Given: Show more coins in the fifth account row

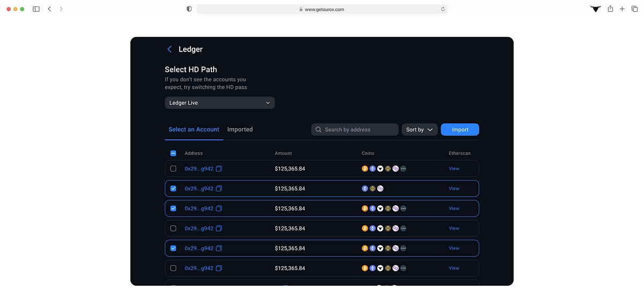Looking at the screenshot, I should coord(403,248).
